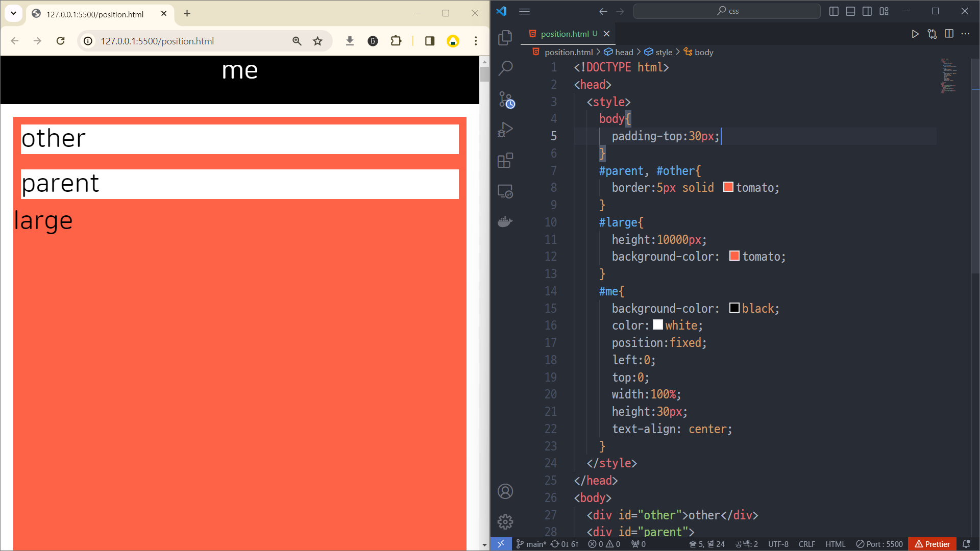Open the Search view in the activity bar
The width and height of the screenshot is (980, 551).
pos(505,68)
